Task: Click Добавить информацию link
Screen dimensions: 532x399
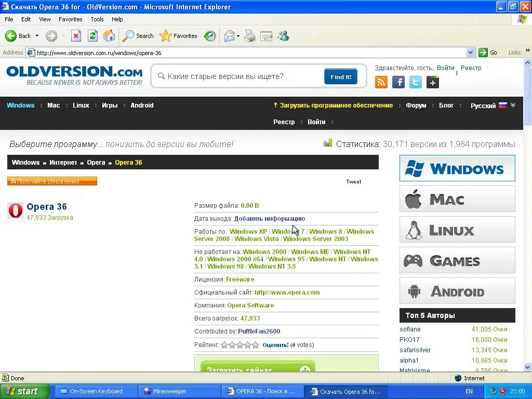Action: [270, 219]
